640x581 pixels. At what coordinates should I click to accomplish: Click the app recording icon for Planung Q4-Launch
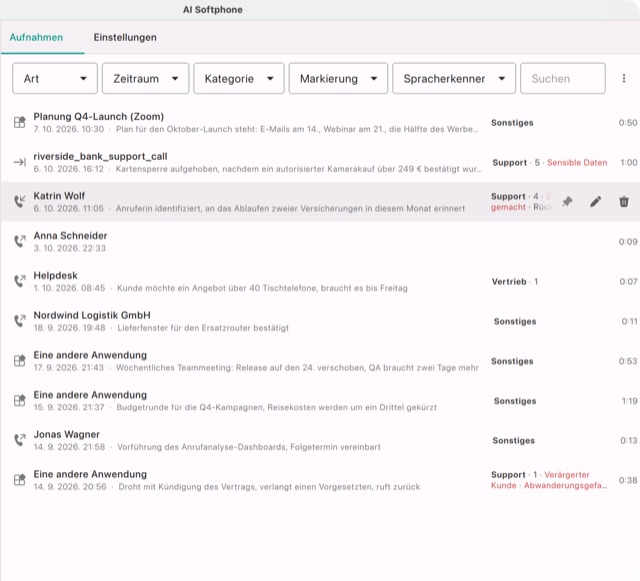tap(20, 122)
